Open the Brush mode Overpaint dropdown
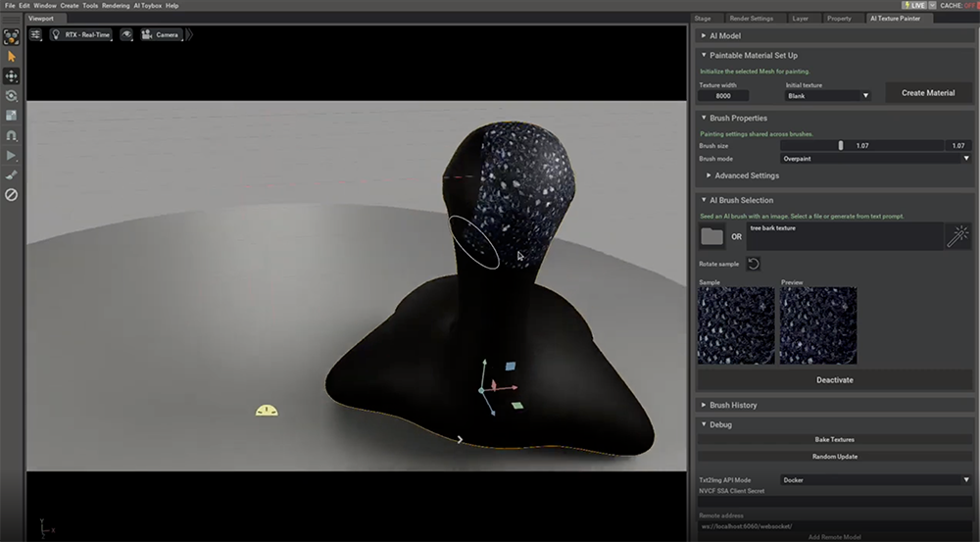The image size is (980, 542). tap(875, 158)
